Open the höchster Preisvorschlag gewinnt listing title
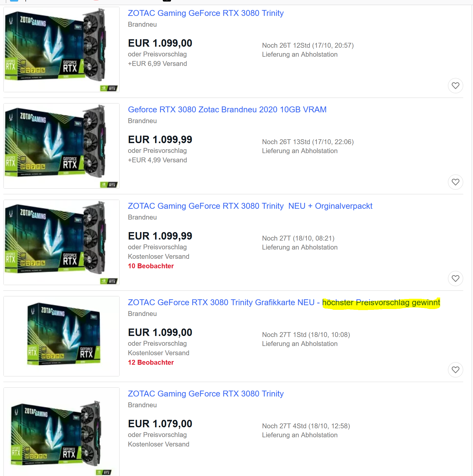The height and width of the screenshot is (476, 473). click(x=284, y=302)
